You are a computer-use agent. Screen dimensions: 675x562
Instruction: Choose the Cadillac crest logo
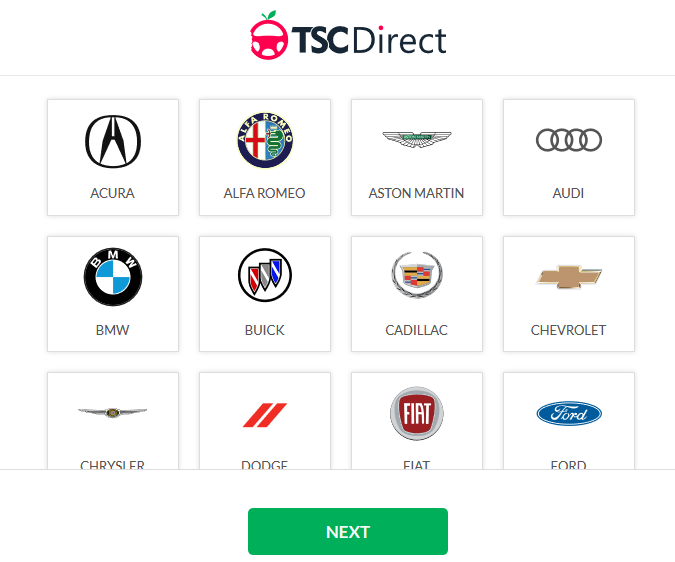[417, 275]
